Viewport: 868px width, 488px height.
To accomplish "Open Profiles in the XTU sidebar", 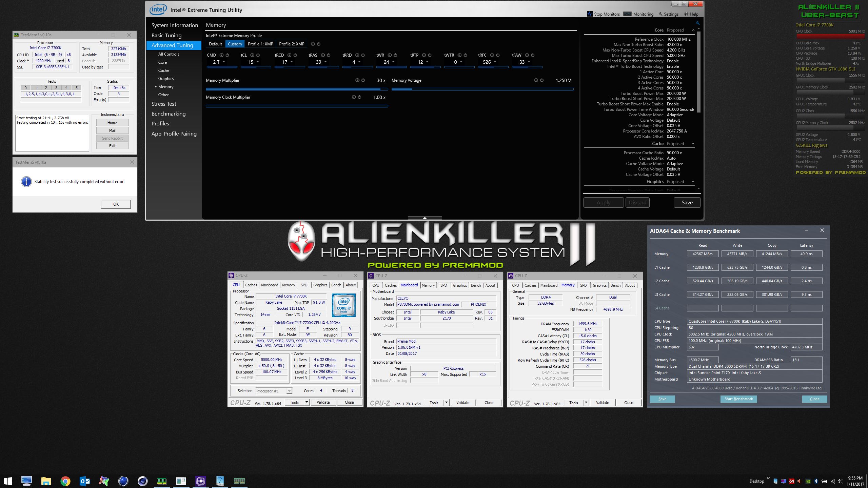I will (x=160, y=124).
